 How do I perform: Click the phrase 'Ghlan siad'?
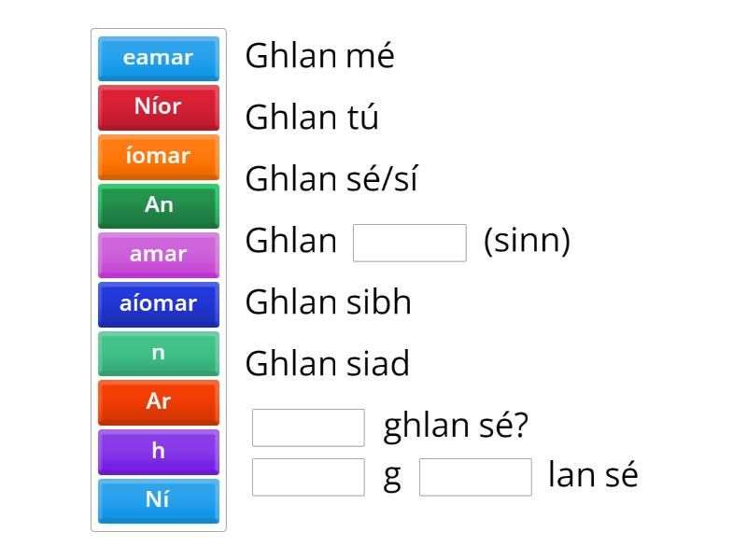pyautogui.click(x=327, y=364)
